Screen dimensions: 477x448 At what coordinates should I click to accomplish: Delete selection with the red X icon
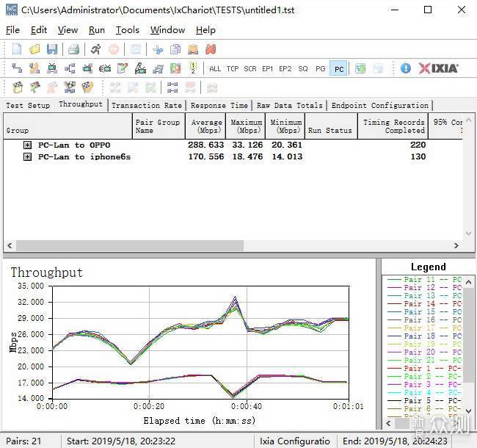tap(211, 49)
